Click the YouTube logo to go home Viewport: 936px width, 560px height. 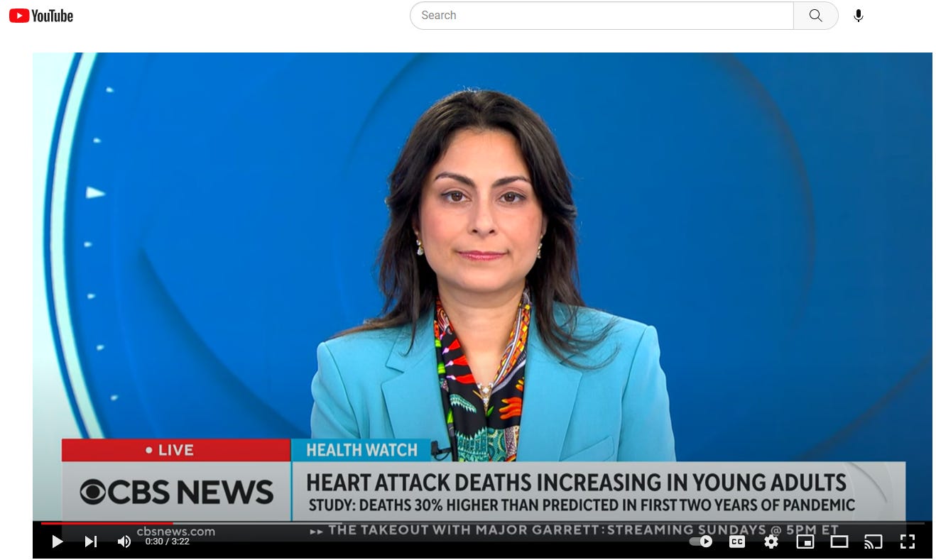pyautogui.click(x=41, y=16)
